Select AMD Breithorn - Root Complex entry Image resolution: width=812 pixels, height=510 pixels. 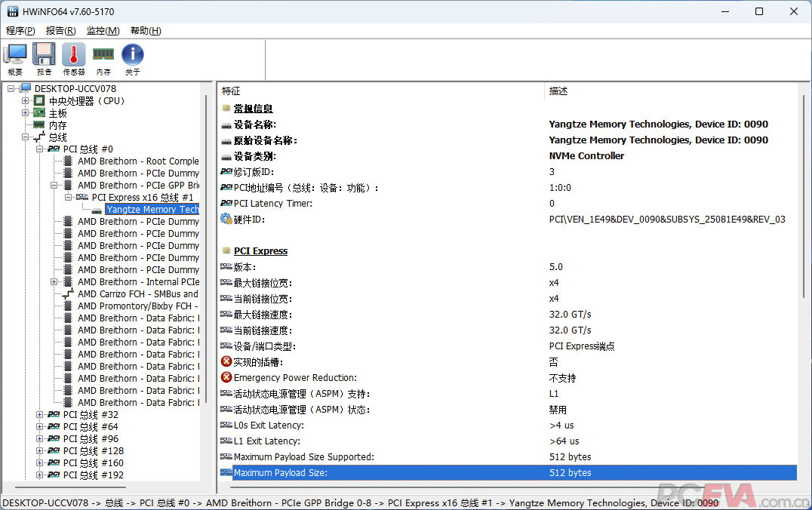(x=138, y=161)
